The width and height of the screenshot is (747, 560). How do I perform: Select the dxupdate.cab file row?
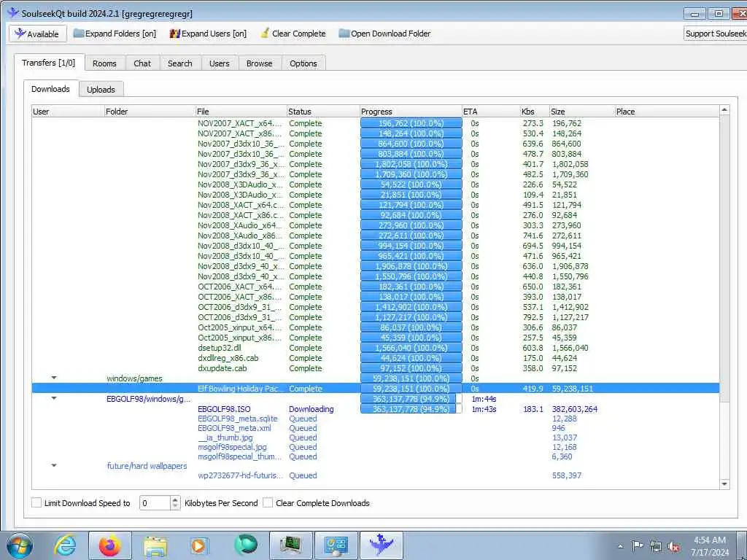(376, 368)
